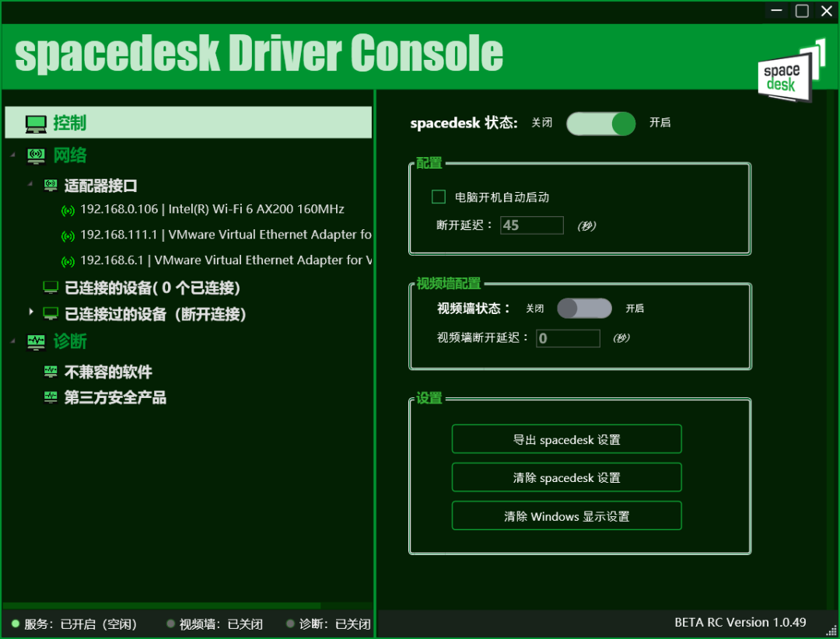This screenshot has width=840, height=639.
Task: Collapse the 网络 tree node
Action: (13, 155)
